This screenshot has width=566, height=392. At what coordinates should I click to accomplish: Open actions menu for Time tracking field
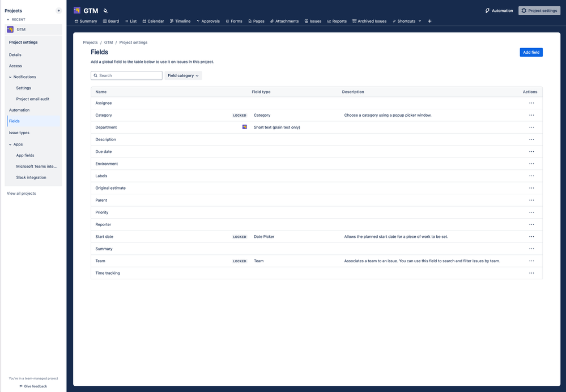click(531, 273)
